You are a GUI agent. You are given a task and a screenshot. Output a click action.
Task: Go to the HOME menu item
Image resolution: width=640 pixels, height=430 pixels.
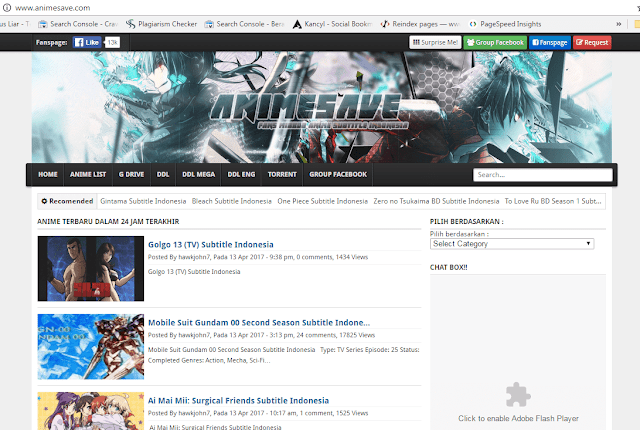(x=48, y=175)
